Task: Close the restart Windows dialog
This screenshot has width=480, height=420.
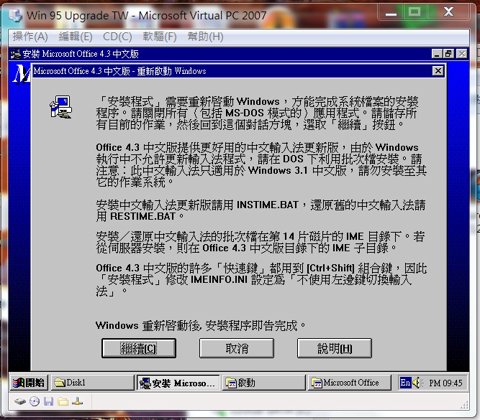Action: click(438, 71)
